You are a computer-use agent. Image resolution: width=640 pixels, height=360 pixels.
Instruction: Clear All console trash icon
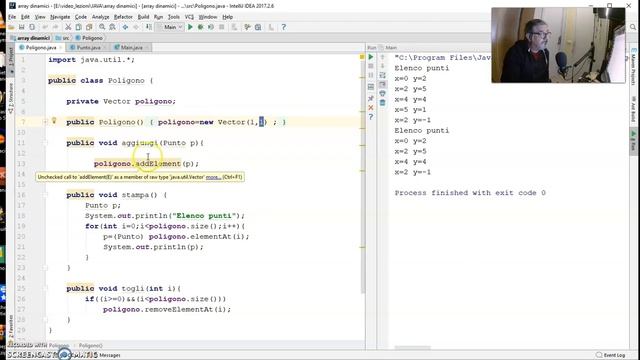(382, 103)
